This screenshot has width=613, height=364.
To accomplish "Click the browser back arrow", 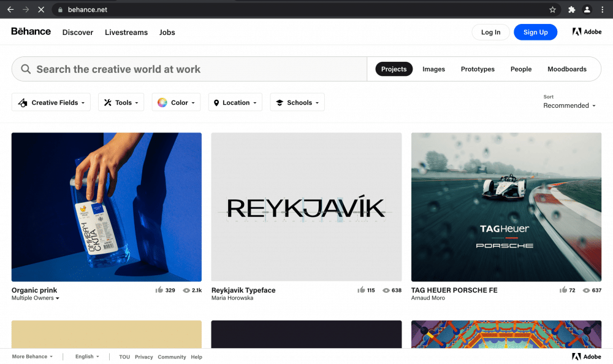I will [10, 10].
